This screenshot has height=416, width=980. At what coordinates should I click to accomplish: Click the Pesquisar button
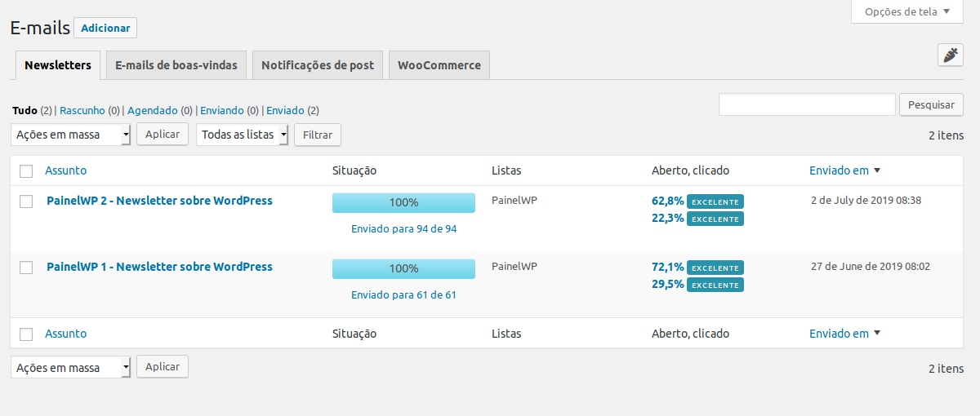tap(932, 104)
